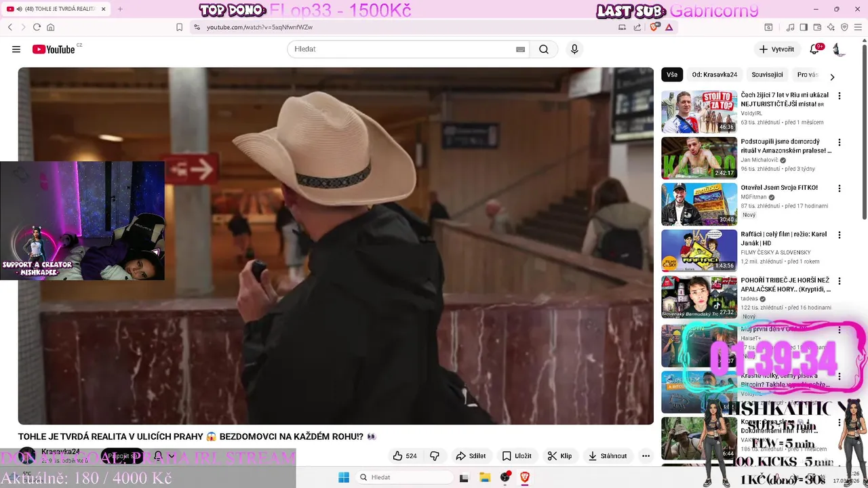Open POHOŘÍ TRIBEČ video title
Viewport: 868px width, 488px height.
785,285
